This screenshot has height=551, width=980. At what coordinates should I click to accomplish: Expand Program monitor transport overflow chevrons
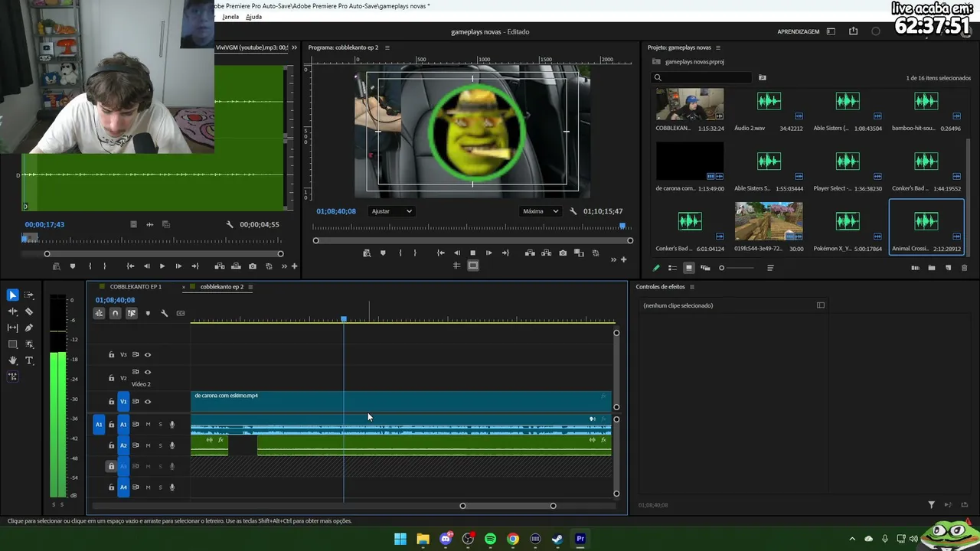click(613, 259)
